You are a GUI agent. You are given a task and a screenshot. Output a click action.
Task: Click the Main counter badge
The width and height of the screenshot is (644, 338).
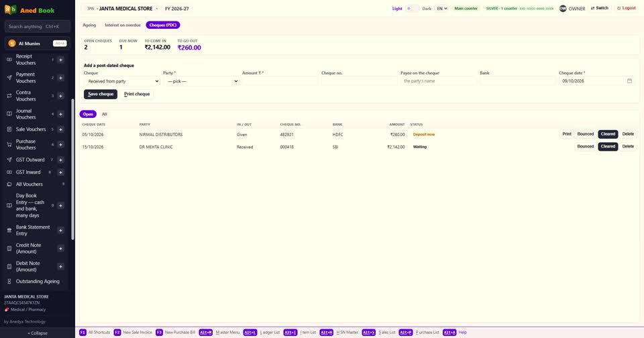(466, 8)
